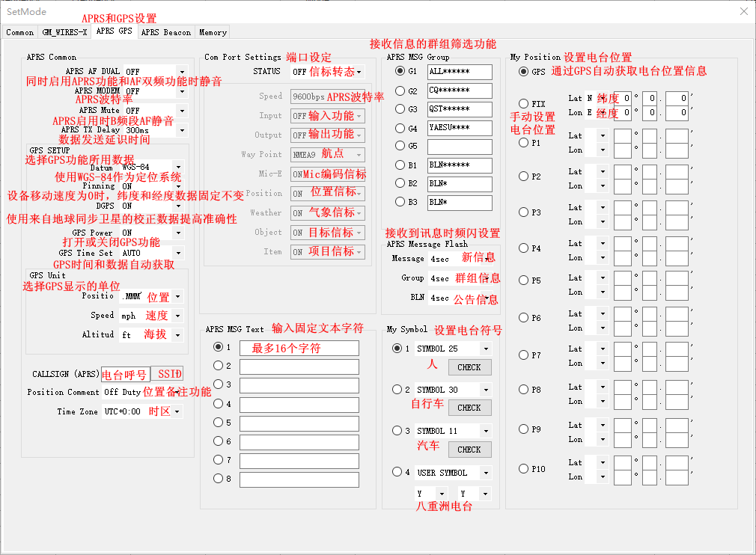Click CHECK button below SYMBOL 11
Viewport: 756px width, 555px height.
click(469, 450)
